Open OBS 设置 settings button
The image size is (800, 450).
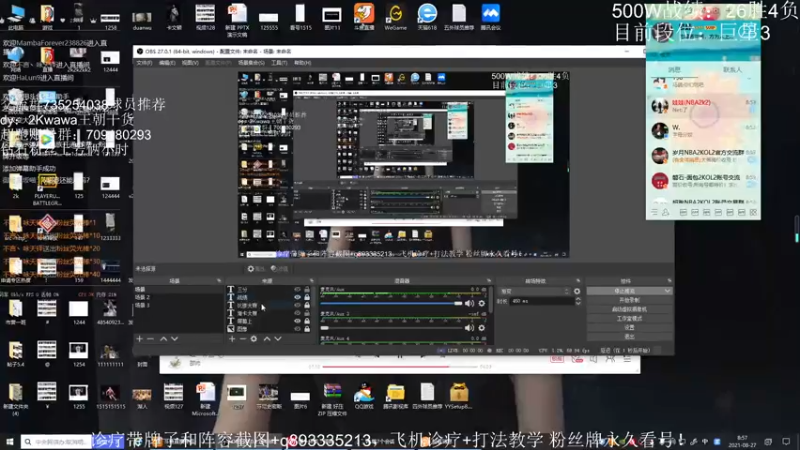click(x=629, y=328)
